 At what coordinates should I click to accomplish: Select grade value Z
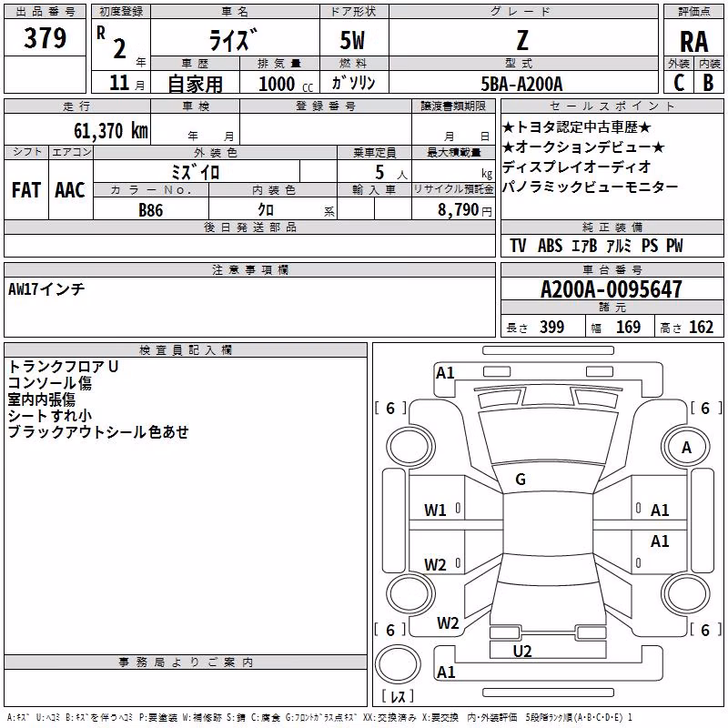(522, 40)
